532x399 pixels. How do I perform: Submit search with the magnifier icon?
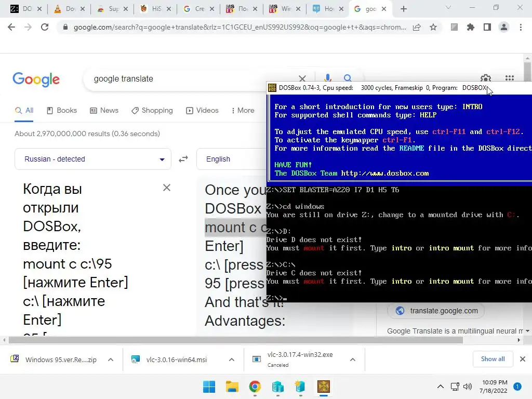[348, 78]
